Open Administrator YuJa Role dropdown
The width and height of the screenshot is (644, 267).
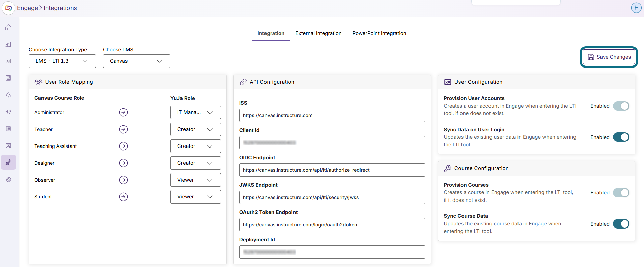coord(196,112)
